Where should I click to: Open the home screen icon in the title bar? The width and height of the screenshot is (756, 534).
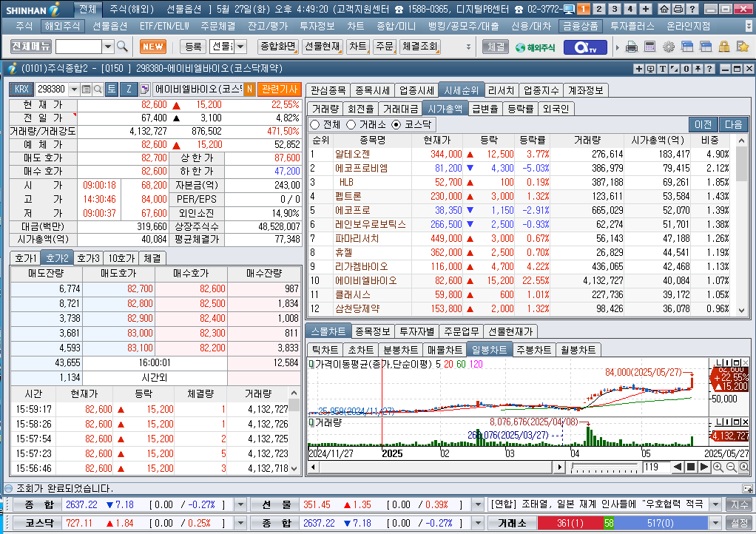coord(664,9)
